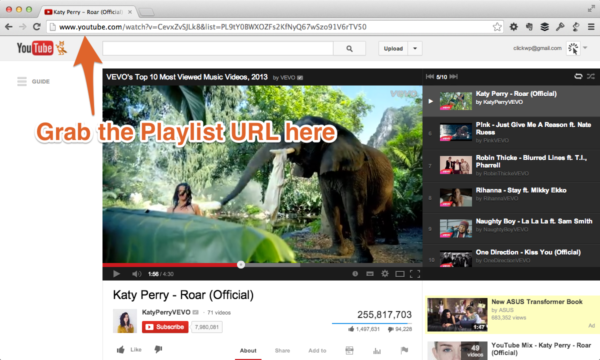Click the KatyPerryVEVO channel avatar
The width and height of the screenshot is (600, 360).
pyautogui.click(x=125, y=321)
